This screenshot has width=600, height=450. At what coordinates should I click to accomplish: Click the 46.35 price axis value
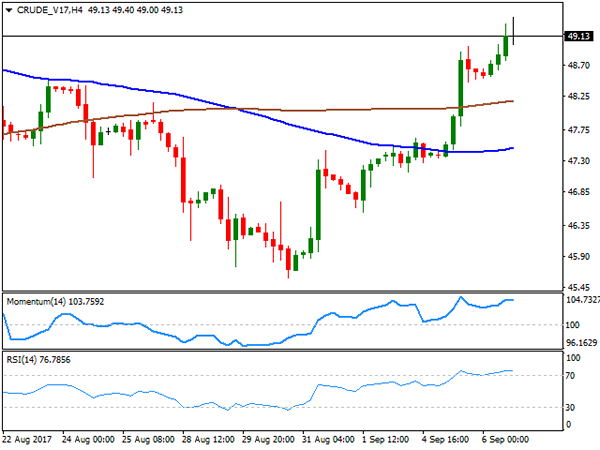click(579, 226)
